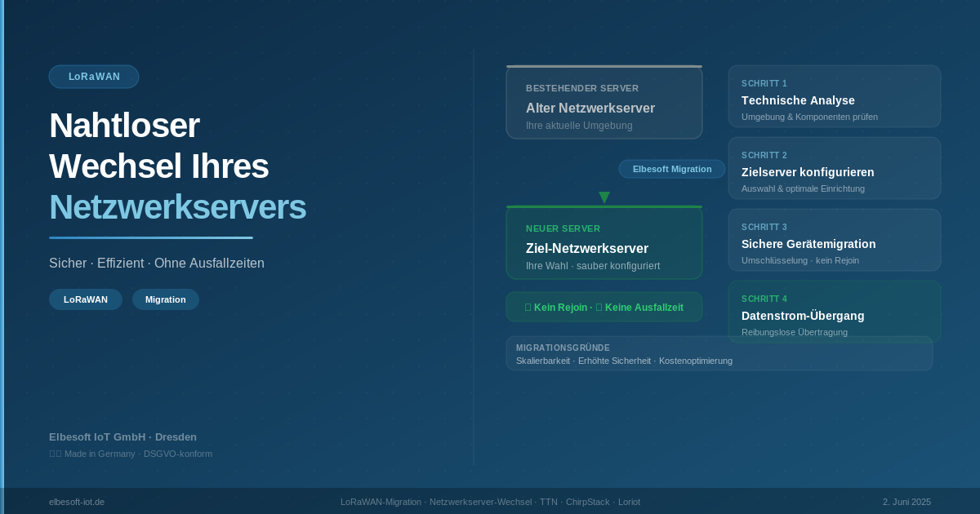Select the Schritt 2 Zielserver konfigurieren card
Image resolution: width=980 pixels, height=514 pixels.
[x=835, y=168]
